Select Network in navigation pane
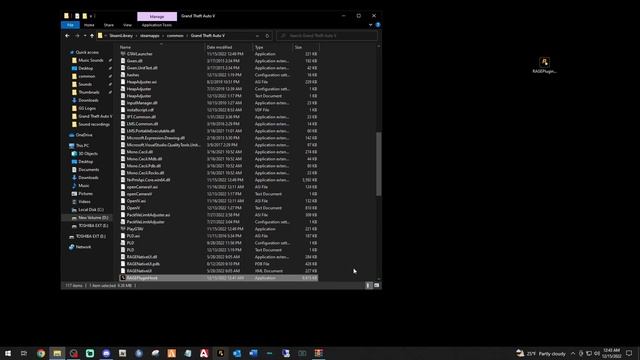This screenshot has width=640, height=360. click(83, 247)
